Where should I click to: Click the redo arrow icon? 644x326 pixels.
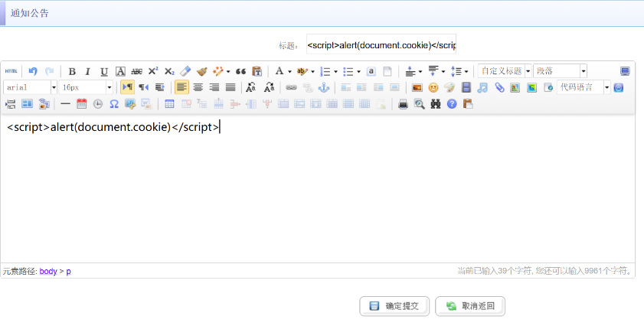click(49, 71)
